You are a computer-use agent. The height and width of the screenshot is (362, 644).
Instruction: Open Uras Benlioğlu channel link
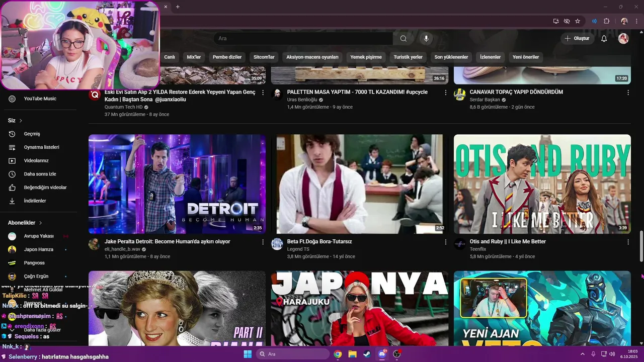click(302, 100)
